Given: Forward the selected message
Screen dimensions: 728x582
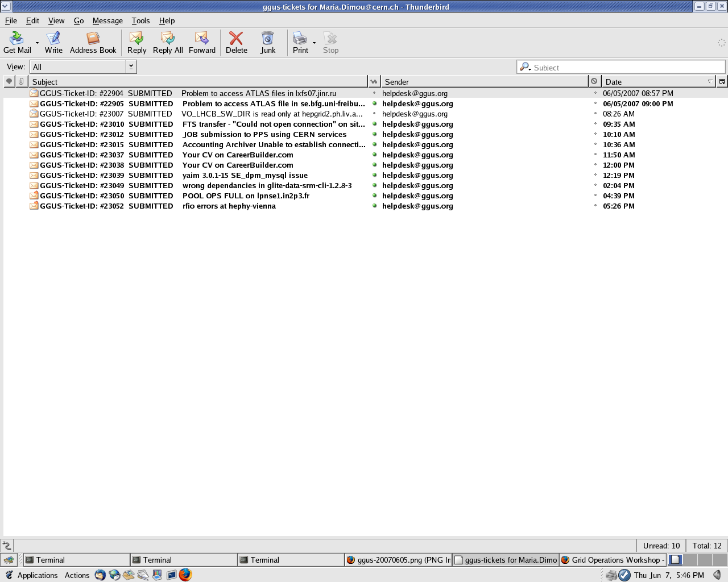Looking at the screenshot, I should point(202,42).
